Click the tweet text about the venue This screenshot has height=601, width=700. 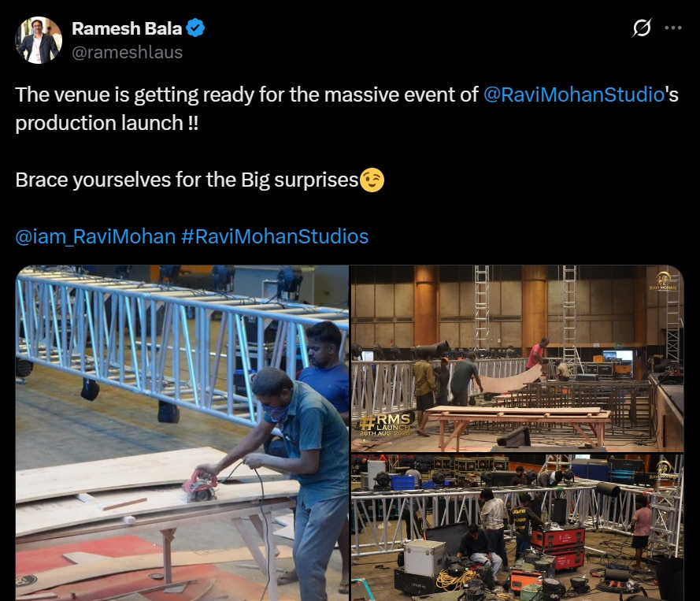[x=347, y=109]
